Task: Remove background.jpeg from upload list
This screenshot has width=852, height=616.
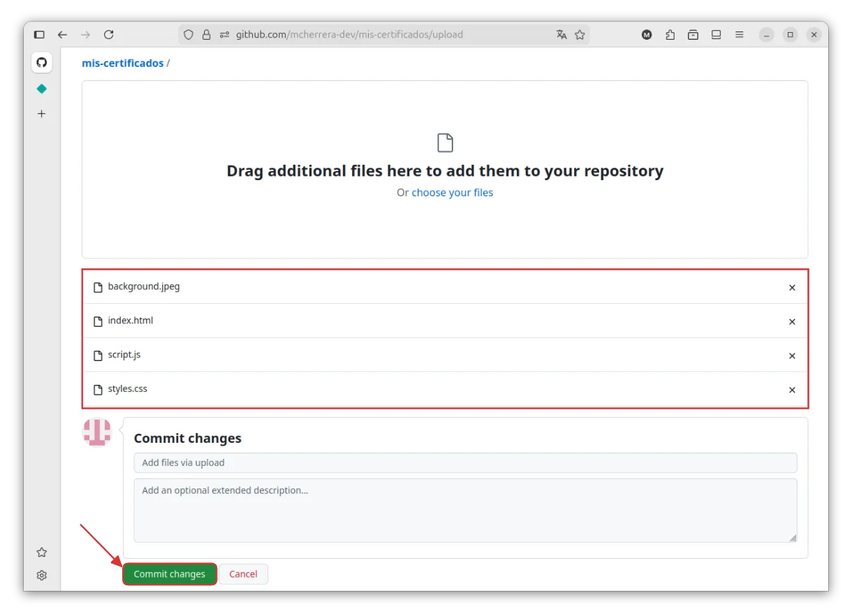Action: pyautogui.click(x=792, y=287)
